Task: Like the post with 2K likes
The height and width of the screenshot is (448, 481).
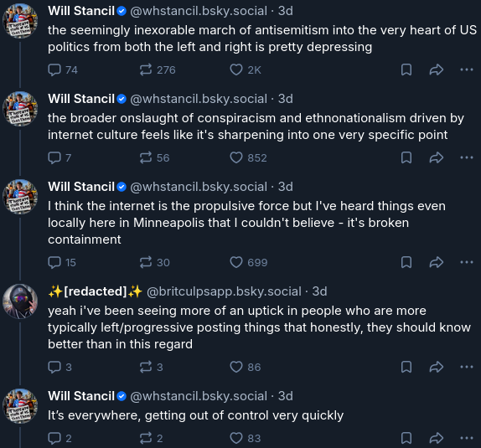Action: pyautogui.click(x=246, y=70)
